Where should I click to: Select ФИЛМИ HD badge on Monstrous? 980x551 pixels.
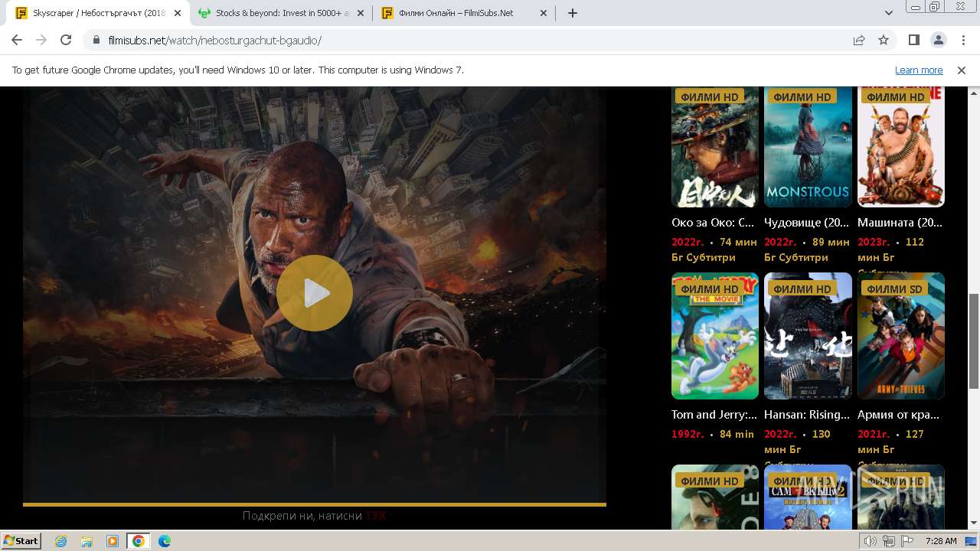click(x=802, y=97)
